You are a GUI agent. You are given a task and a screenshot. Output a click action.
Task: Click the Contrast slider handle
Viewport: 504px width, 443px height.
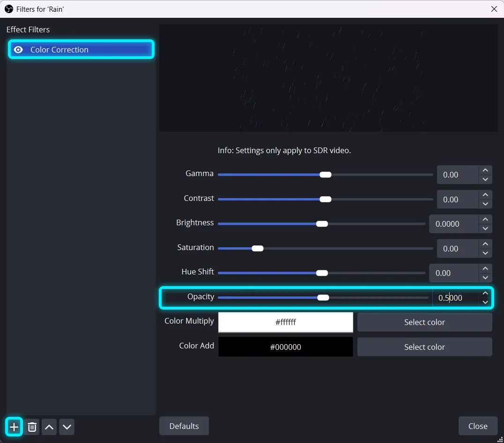(325, 199)
